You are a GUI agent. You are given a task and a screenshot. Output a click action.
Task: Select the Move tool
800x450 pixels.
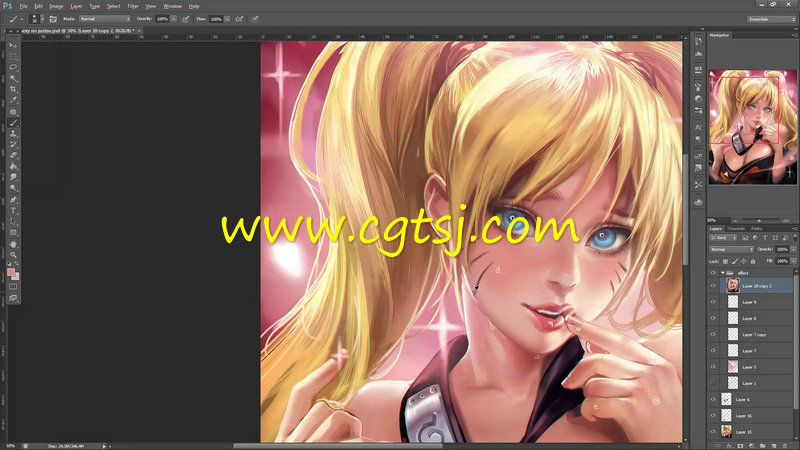point(13,45)
